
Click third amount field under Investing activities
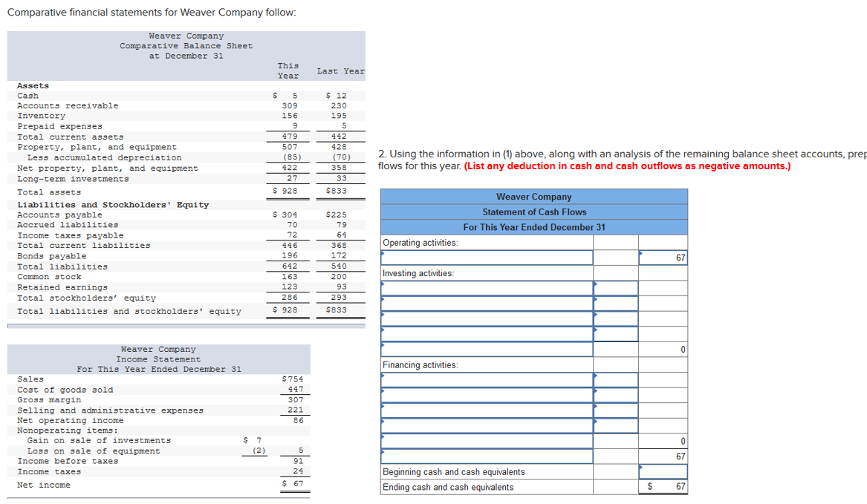click(615, 319)
